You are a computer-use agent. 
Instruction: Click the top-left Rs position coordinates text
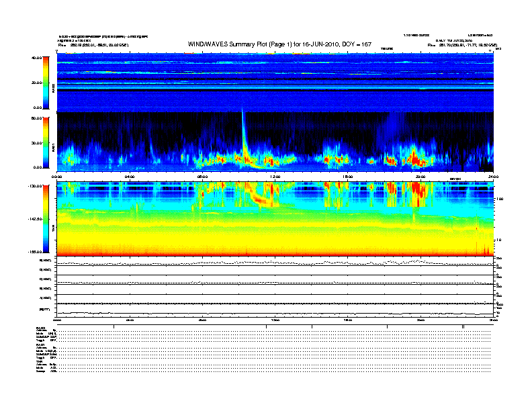[x=93, y=45]
